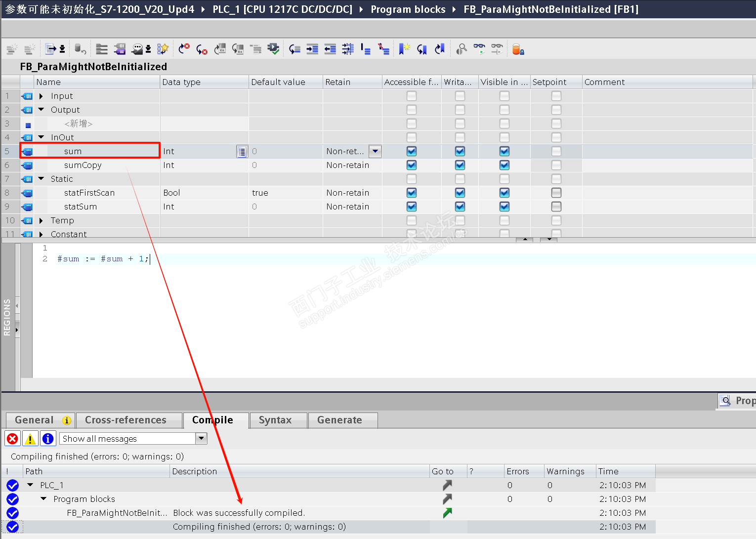The height and width of the screenshot is (539, 756).
Task: Click the Default value 'true' cell of statFirstScan
Action: (x=286, y=193)
